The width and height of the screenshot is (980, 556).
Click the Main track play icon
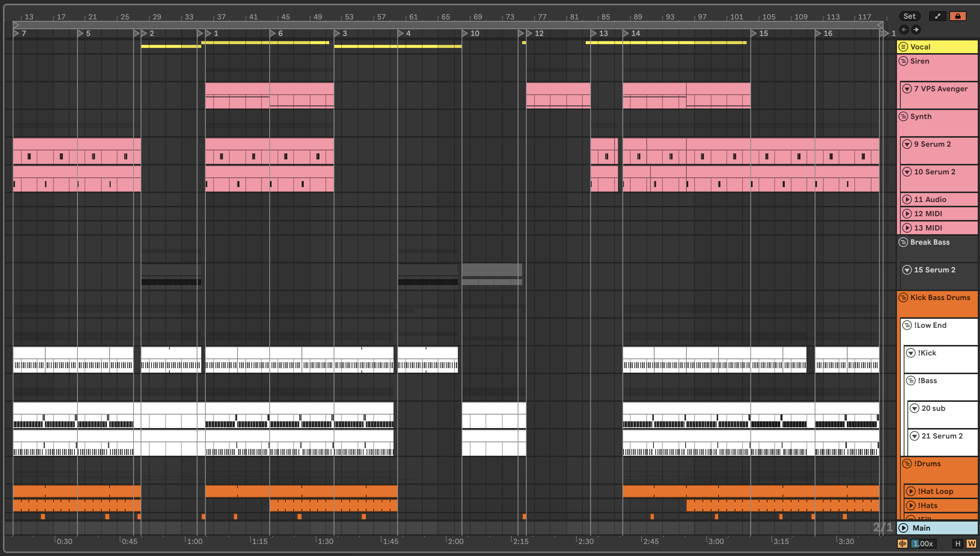tap(903, 528)
